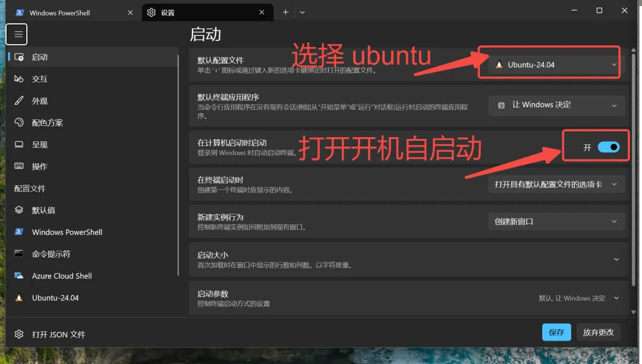Image resolution: width=642 pixels, height=364 pixels.
Task: Click the scroll-down arrow of settings scrollbar
Action: pyautogui.click(x=634, y=312)
